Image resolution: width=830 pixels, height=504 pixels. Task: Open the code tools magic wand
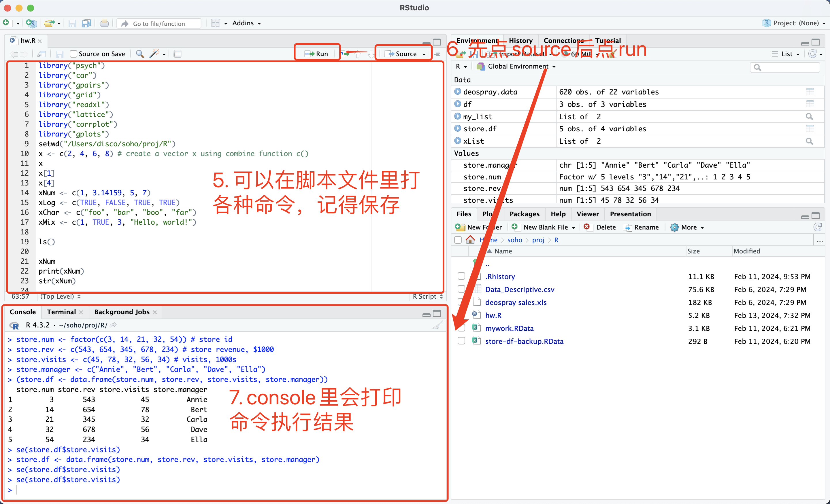click(154, 54)
